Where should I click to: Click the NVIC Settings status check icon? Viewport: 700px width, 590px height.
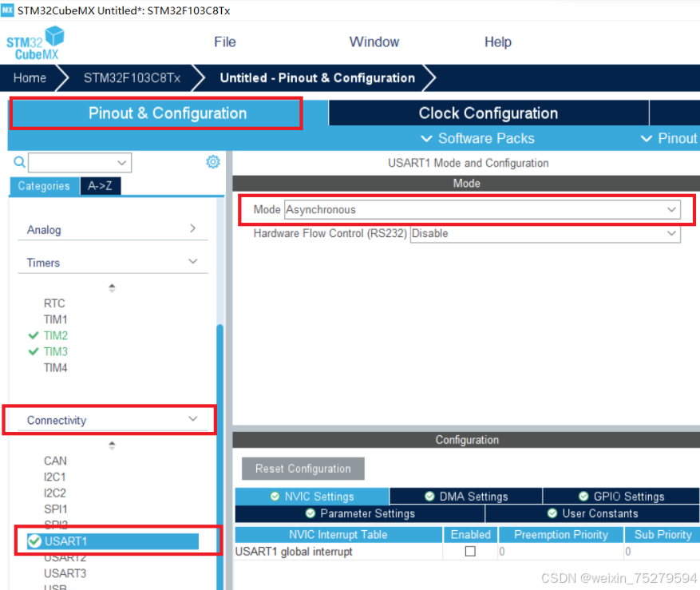[275, 497]
